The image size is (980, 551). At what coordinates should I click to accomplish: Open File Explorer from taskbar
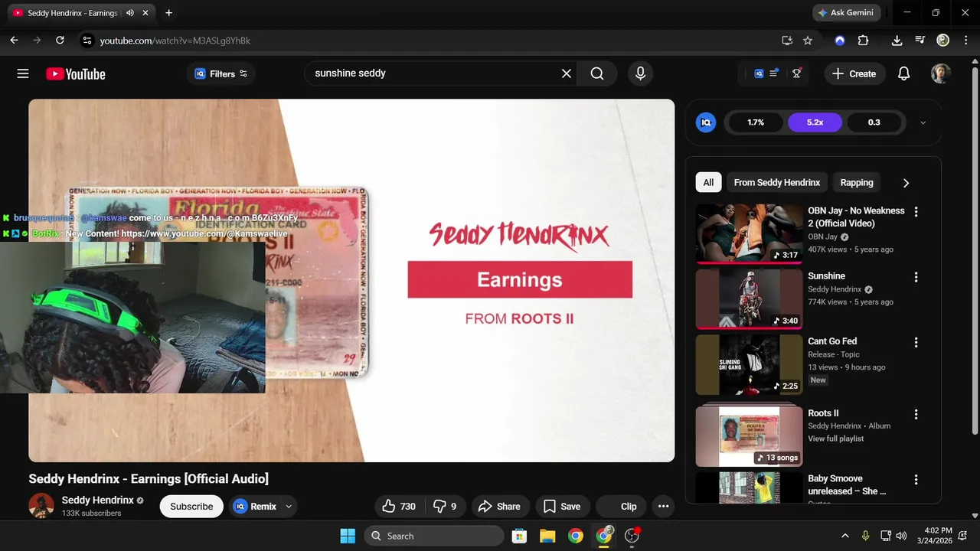point(547,536)
